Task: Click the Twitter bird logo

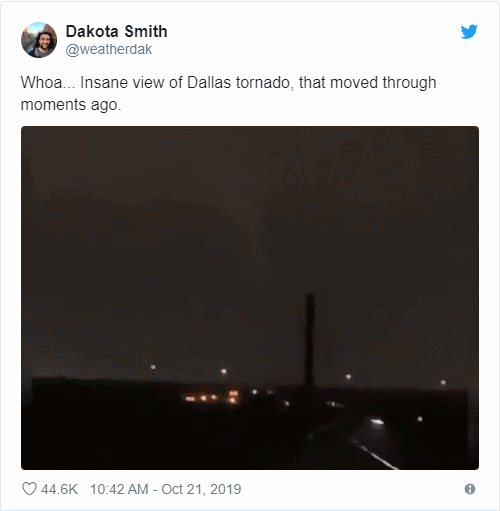Action: pos(469,32)
